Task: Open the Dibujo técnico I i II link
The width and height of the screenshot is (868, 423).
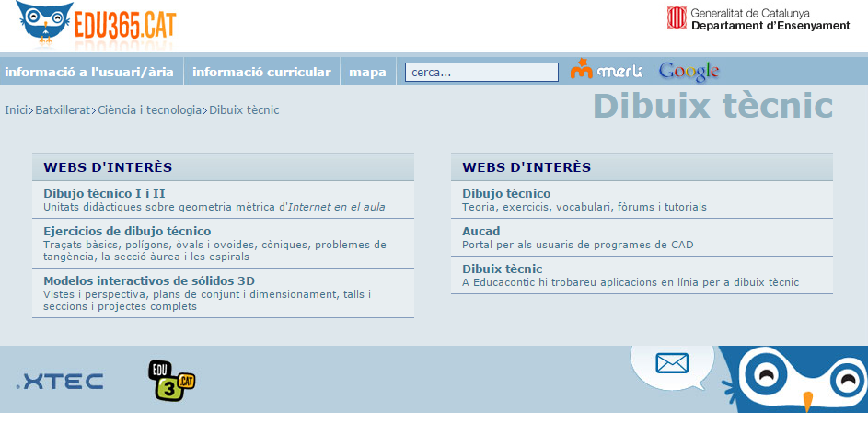Action: coord(104,193)
